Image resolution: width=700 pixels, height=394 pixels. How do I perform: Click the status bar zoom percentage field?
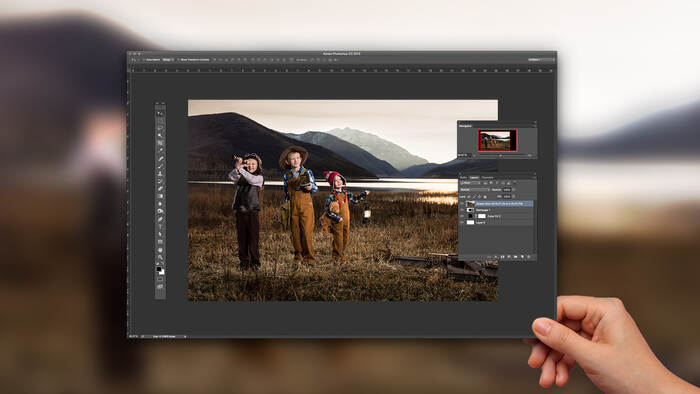pos(133,336)
